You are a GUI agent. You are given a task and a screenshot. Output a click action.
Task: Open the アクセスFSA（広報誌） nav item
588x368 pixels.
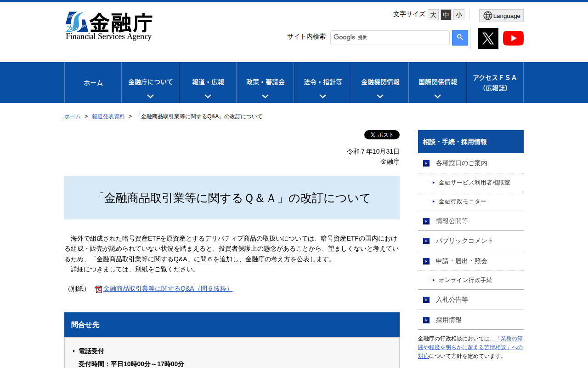point(495,83)
